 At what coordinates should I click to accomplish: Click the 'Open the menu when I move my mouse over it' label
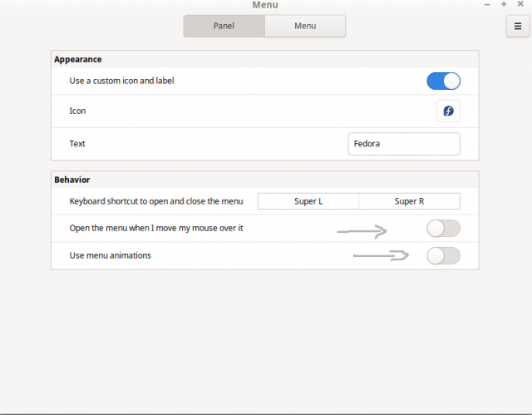click(x=156, y=228)
